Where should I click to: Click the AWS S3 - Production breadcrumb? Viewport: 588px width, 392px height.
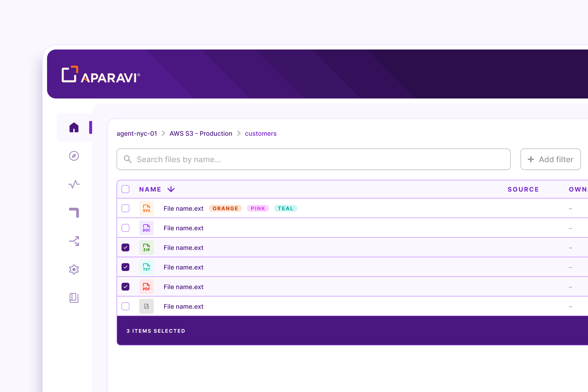tap(201, 134)
